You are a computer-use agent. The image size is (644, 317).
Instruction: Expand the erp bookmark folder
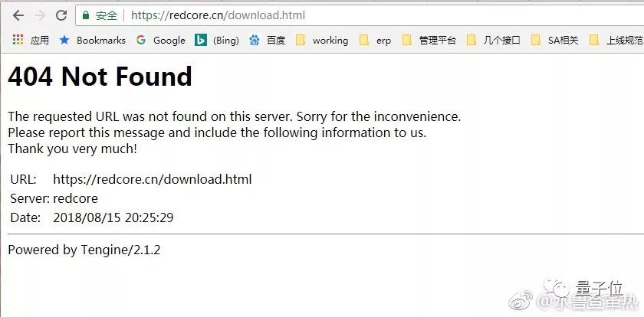pyautogui.click(x=375, y=40)
